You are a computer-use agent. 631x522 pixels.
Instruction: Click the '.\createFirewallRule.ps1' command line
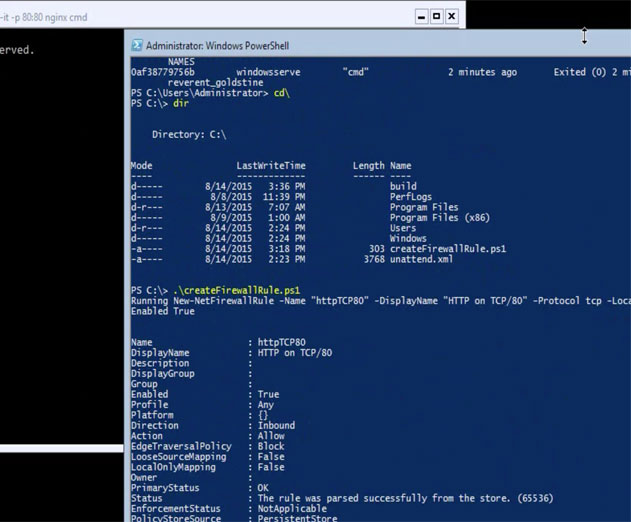[x=236, y=290]
